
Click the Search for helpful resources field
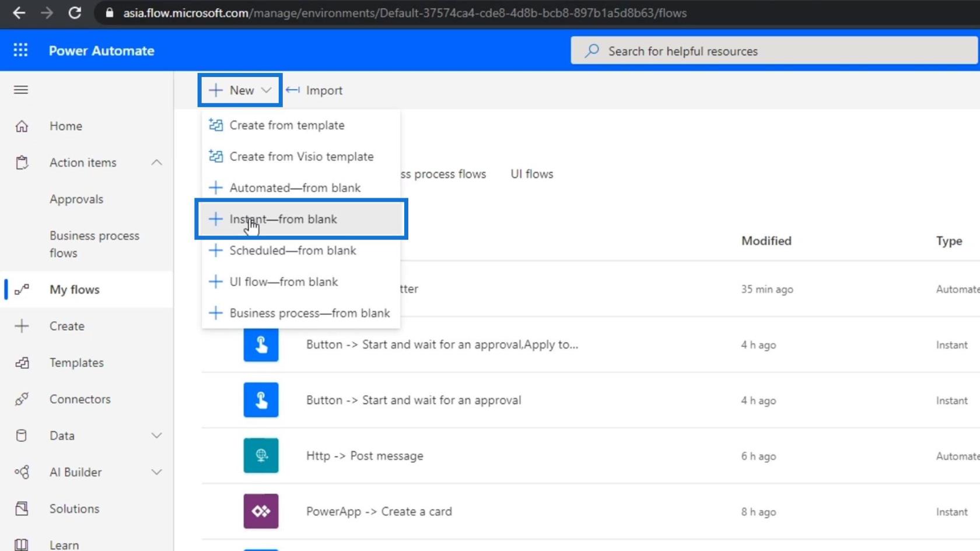coord(774,51)
